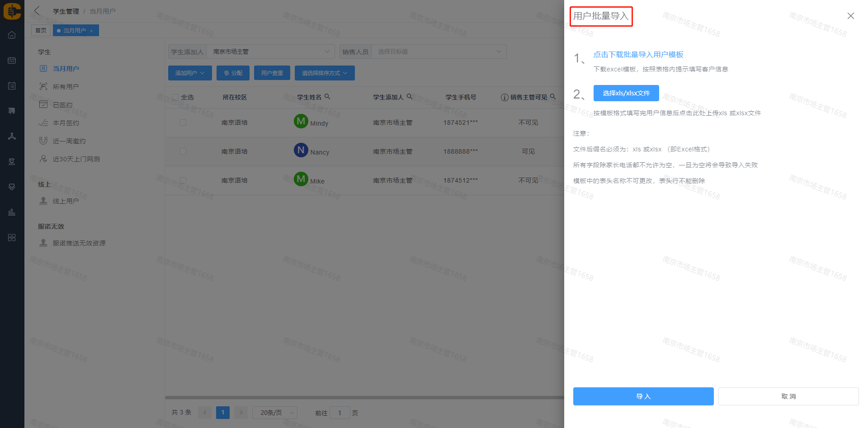The image size is (868, 428).
Task: Click the back arrow beside 学生管理
Action: (x=37, y=11)
